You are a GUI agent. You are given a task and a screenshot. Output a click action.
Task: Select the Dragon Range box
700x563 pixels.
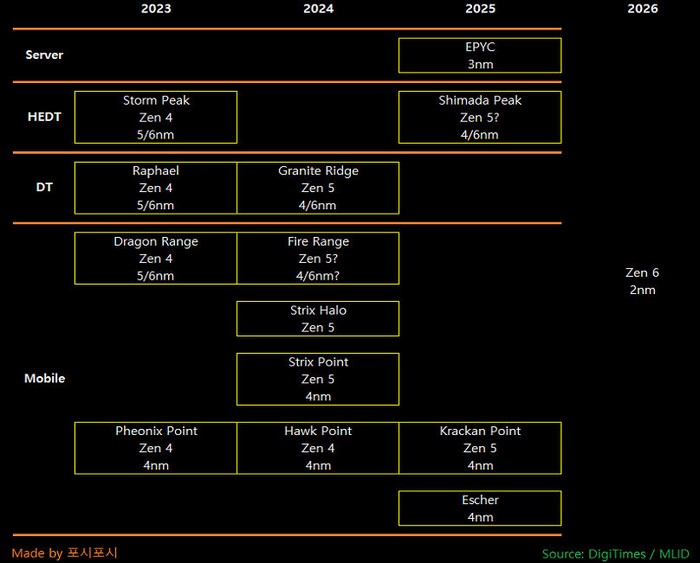click(156, 258)
